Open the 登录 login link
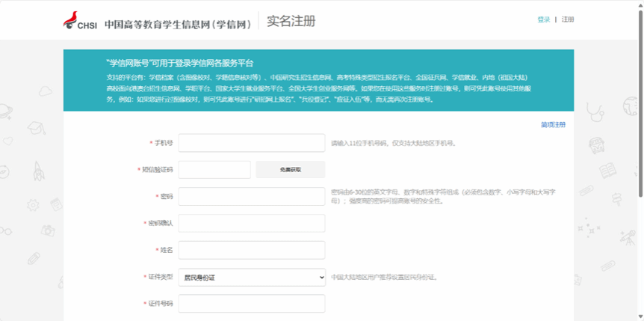The image size is (644, 321). coord(543,19)
